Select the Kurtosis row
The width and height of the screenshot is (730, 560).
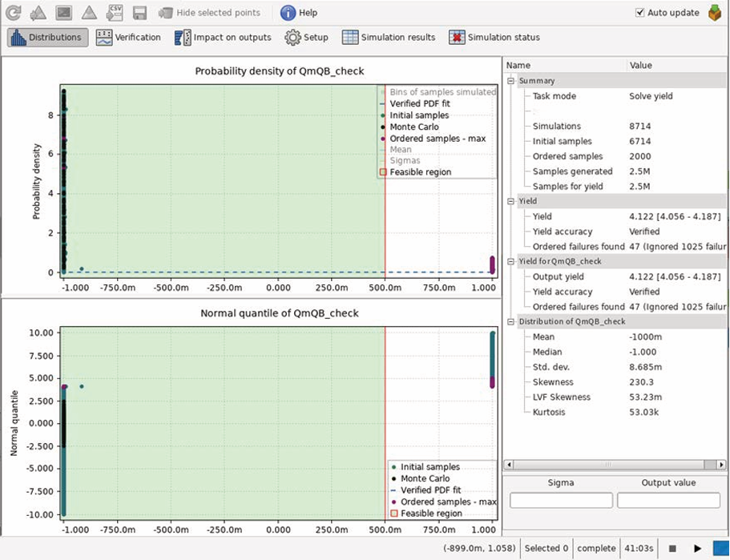point(615,412)
